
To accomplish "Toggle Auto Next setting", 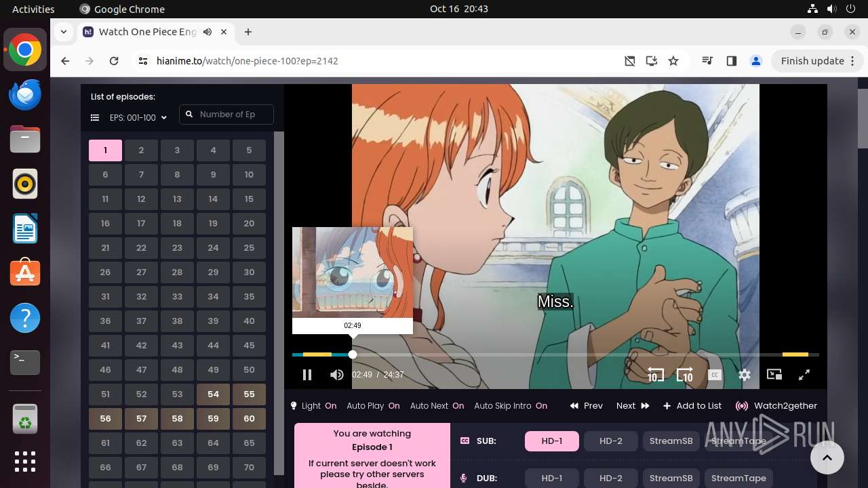I will tap(437, 406).
